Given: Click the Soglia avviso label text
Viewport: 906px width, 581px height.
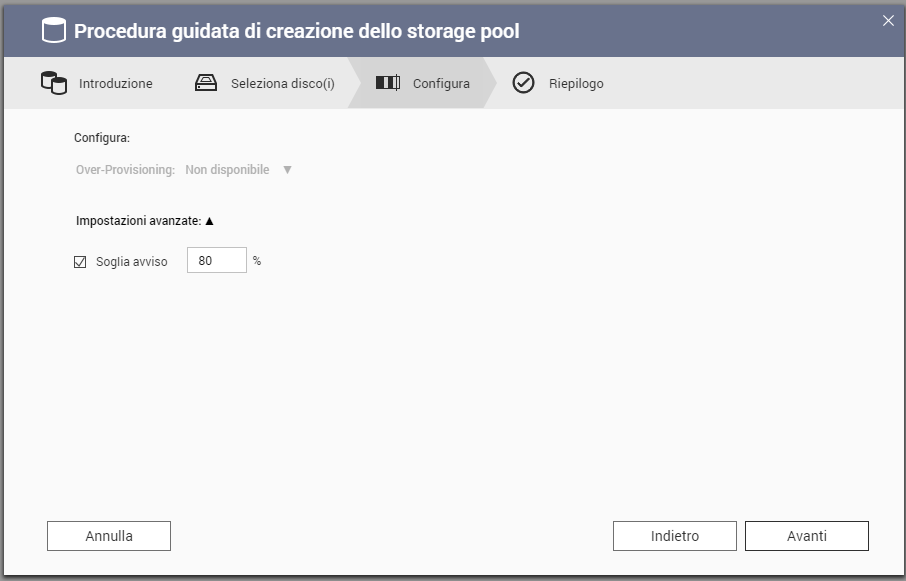Looking at the screenshot, I should coord(131,262).
